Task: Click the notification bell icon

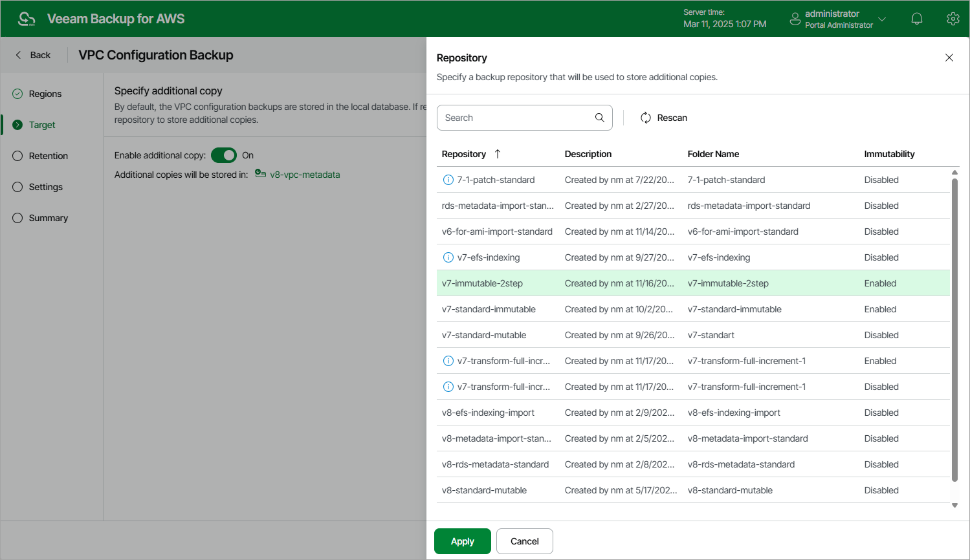Action: point(916,19)
